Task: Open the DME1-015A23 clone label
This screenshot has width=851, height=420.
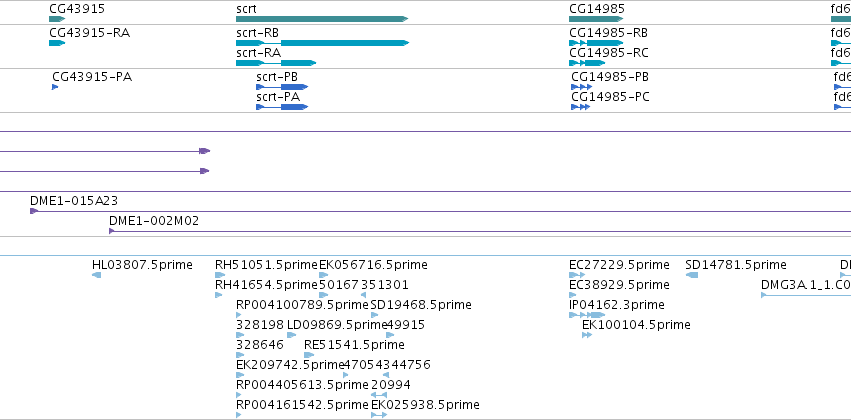Action: coord(74,201)
